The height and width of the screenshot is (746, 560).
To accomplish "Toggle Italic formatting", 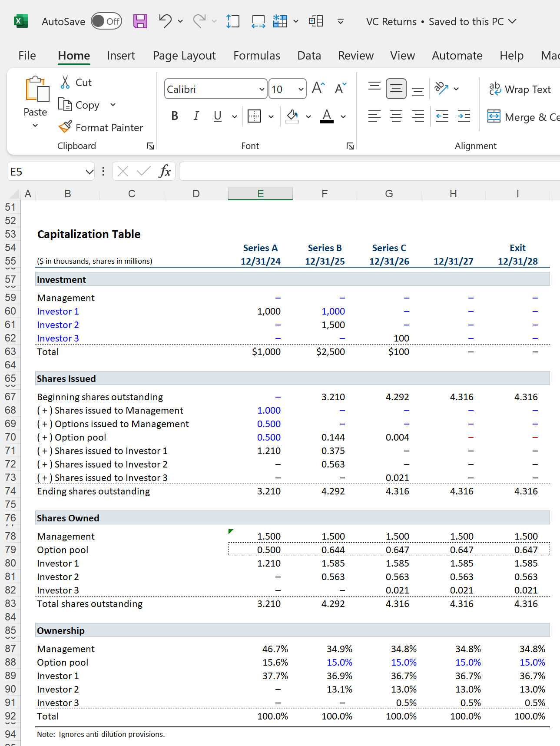I will pos(196,116).
